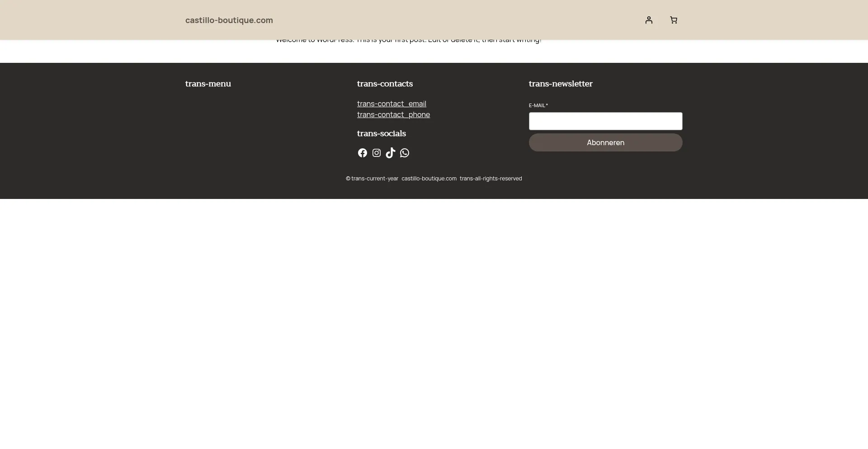
Task: Click the Abonneren subscribe button
Action: 605,142
